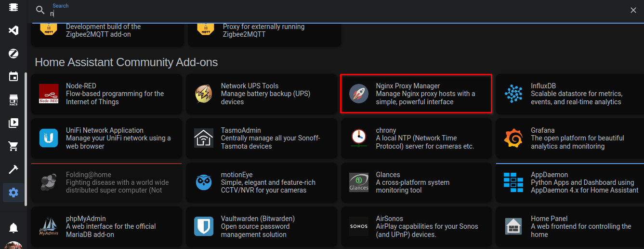Click the AirSonos SONOS logo
644x249 pixels.
359,226
